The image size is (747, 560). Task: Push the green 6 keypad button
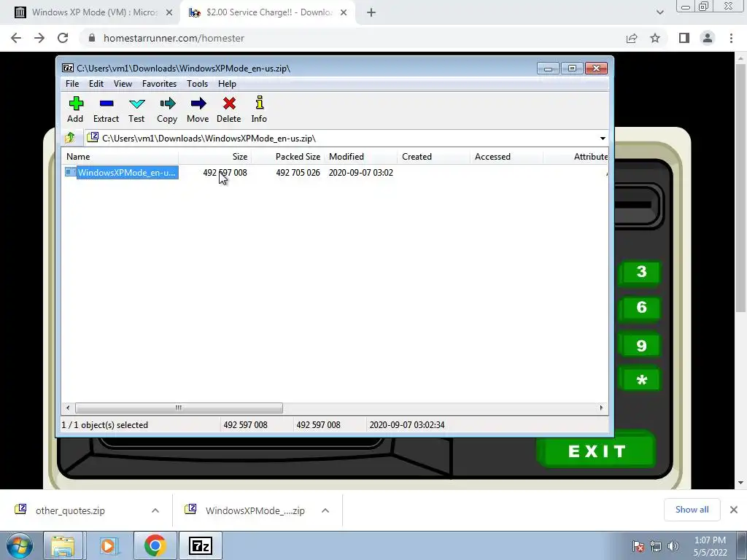[641, 308]
